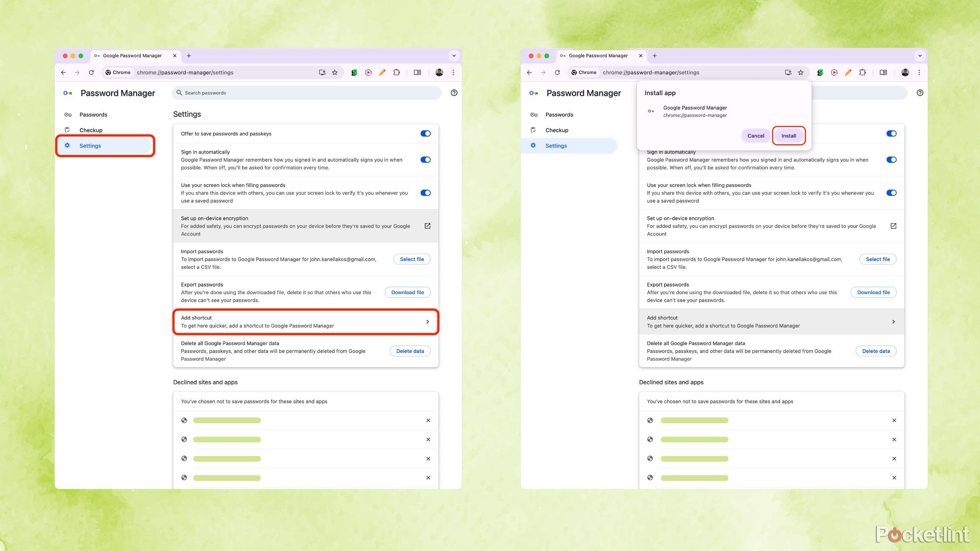The image size is (980, 551).
Task: Click Download file button in left window
Action: [407, 292]
